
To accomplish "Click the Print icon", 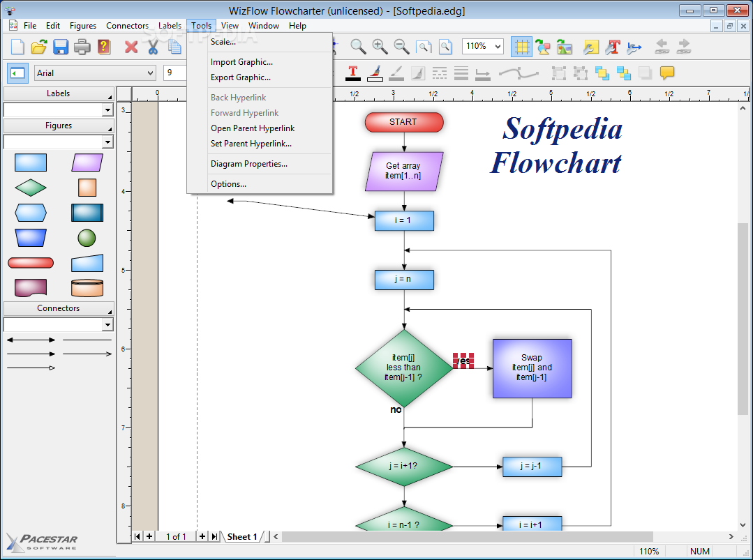I will 82,47.
